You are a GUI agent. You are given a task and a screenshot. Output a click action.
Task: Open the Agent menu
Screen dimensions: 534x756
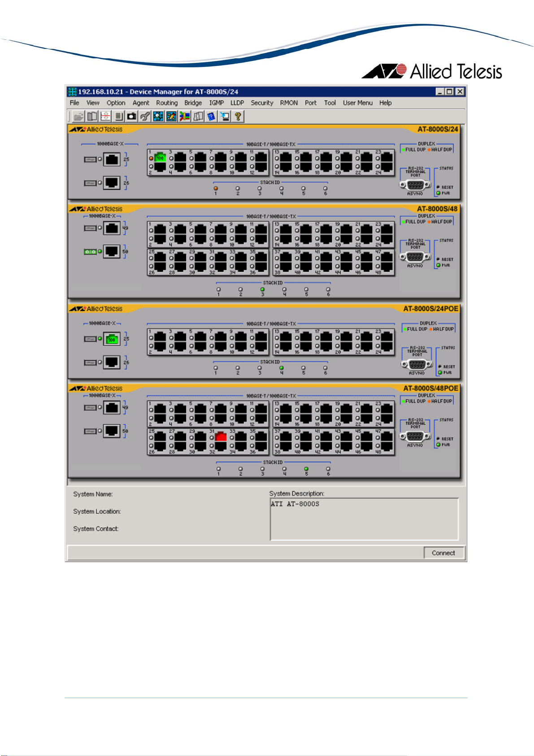coord(141,103)
